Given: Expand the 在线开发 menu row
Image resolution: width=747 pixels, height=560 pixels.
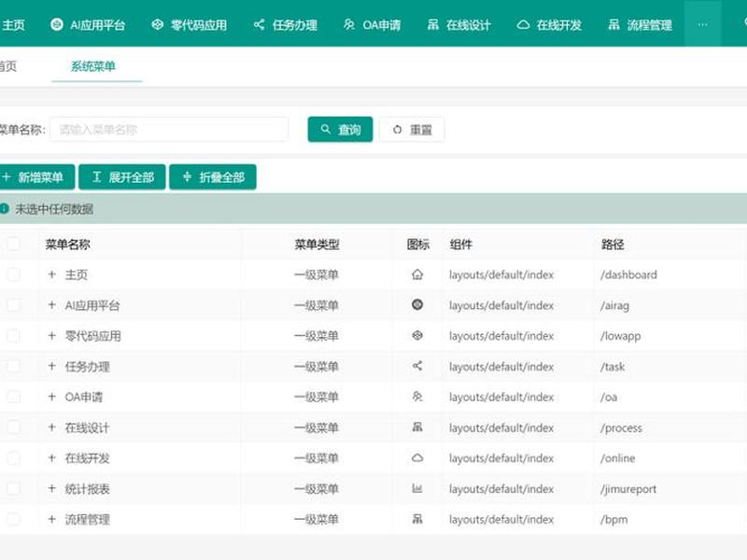Looking at the screenshot, I should click(x=52, y=457).
